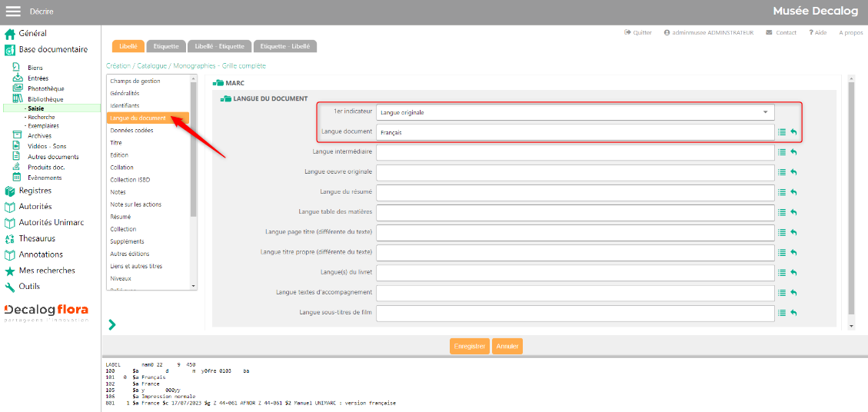Click list icon beside Langue document field
This screenshot has width=868, height=412.
pyautogui.click(x=782, y=132)
